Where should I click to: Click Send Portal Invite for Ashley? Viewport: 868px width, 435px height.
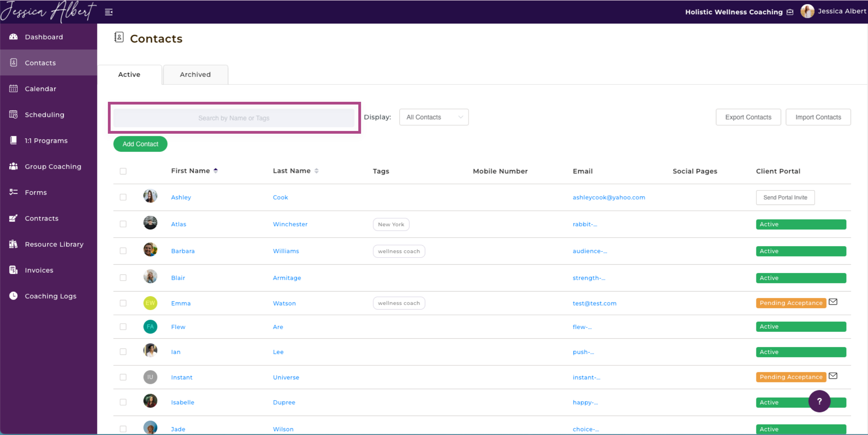click(x=785, y=197)
